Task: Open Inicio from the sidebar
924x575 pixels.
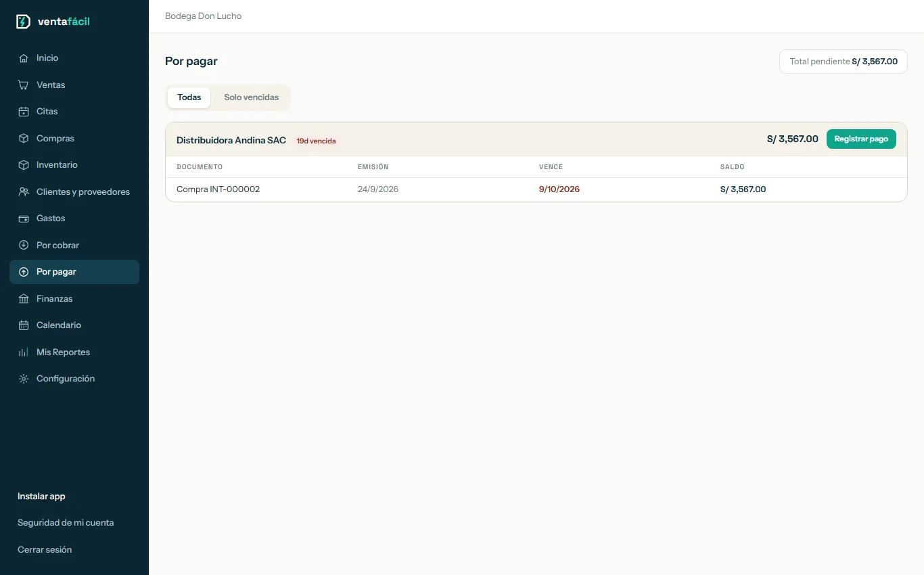Action: pyautogui.click(x=74, y=58)
